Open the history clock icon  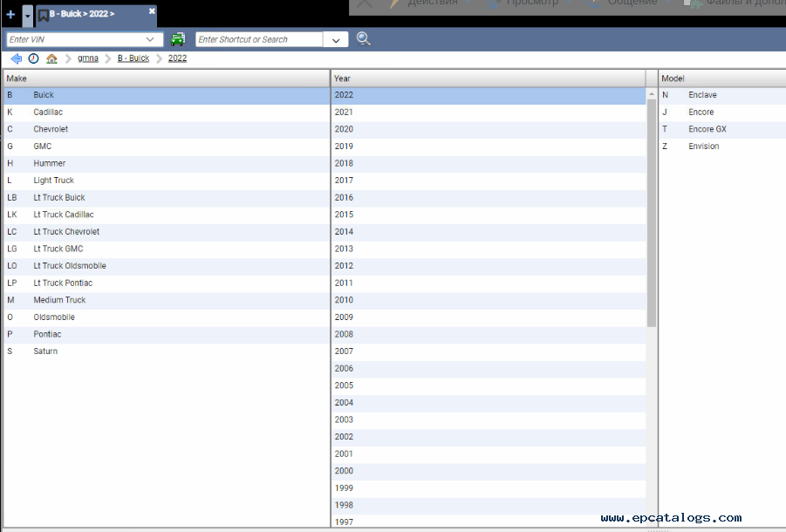33,58
